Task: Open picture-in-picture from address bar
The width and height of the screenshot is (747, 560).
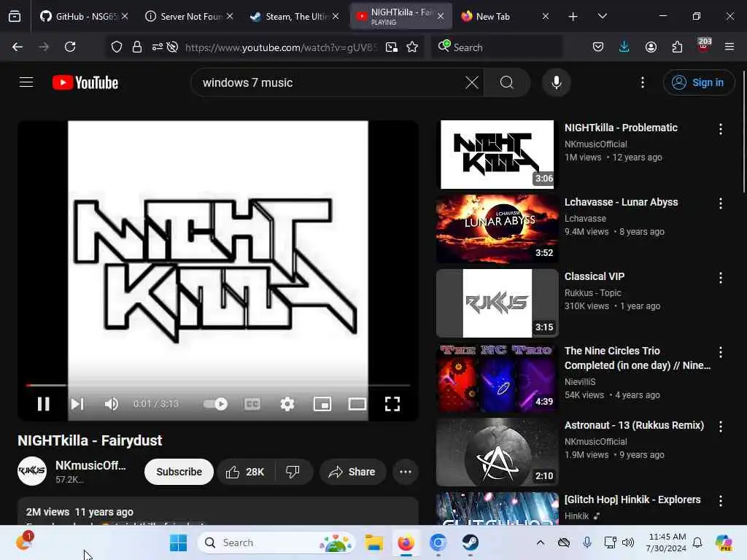Action: click(x=392, y=47)
